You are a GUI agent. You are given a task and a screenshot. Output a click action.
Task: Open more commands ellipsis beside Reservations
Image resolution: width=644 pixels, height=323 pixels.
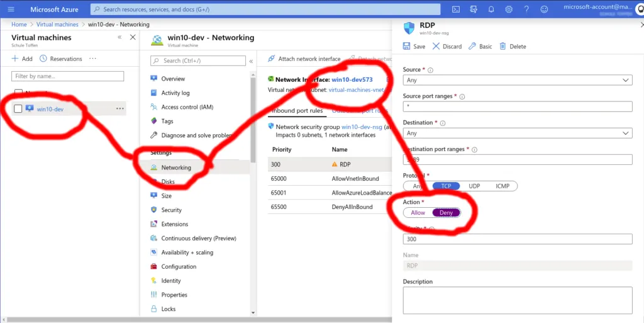93,59
